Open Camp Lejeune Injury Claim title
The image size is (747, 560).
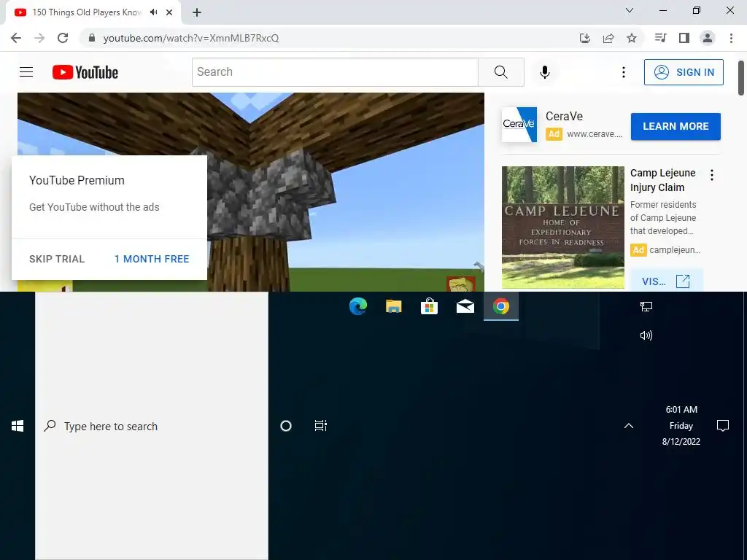[x=662, y=180]
